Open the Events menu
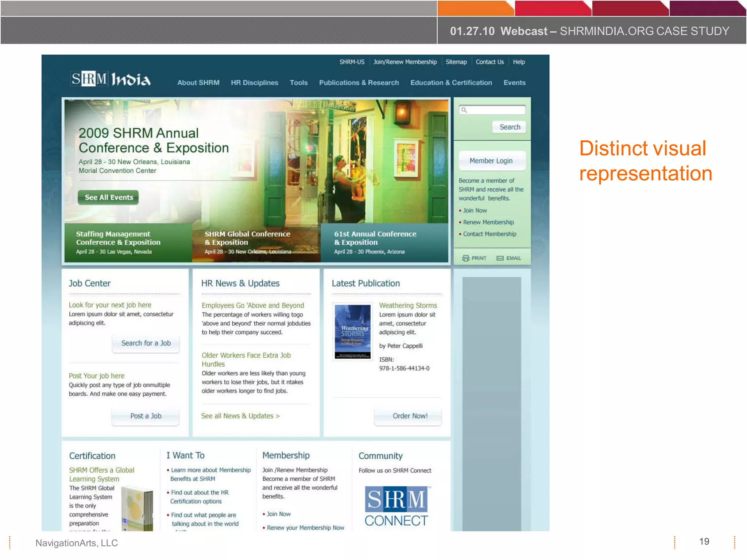Viewport: 747px width, 560px height. pos(514,83)
